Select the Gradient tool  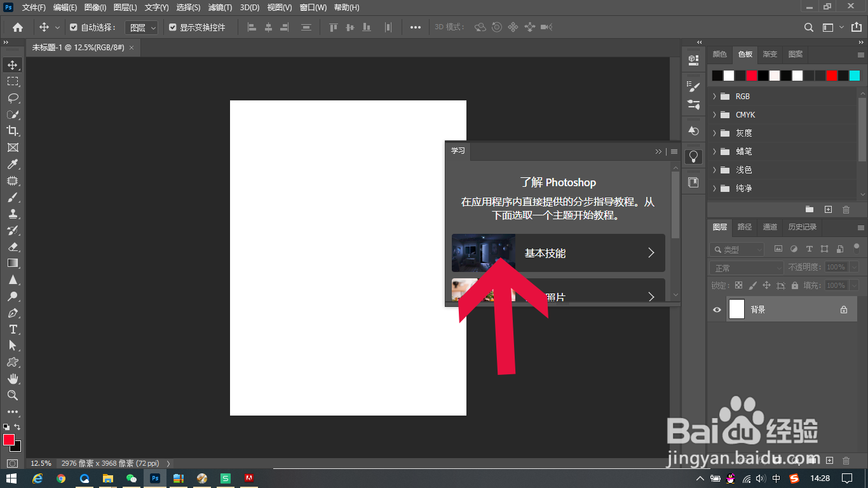pos(12,263)
